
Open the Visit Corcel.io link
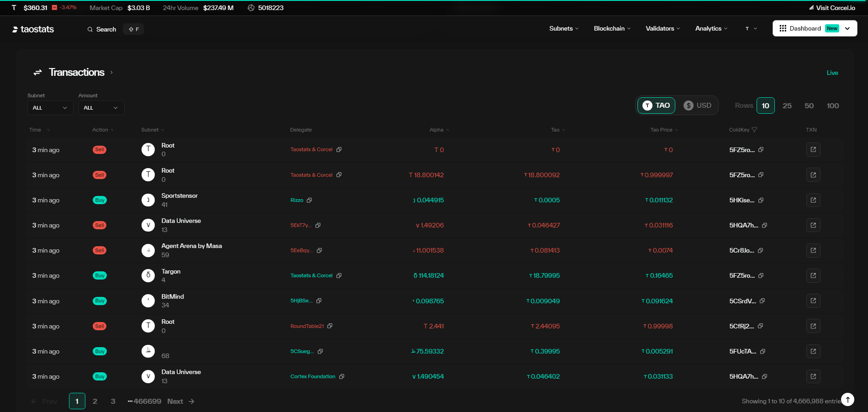pos(831,8)
